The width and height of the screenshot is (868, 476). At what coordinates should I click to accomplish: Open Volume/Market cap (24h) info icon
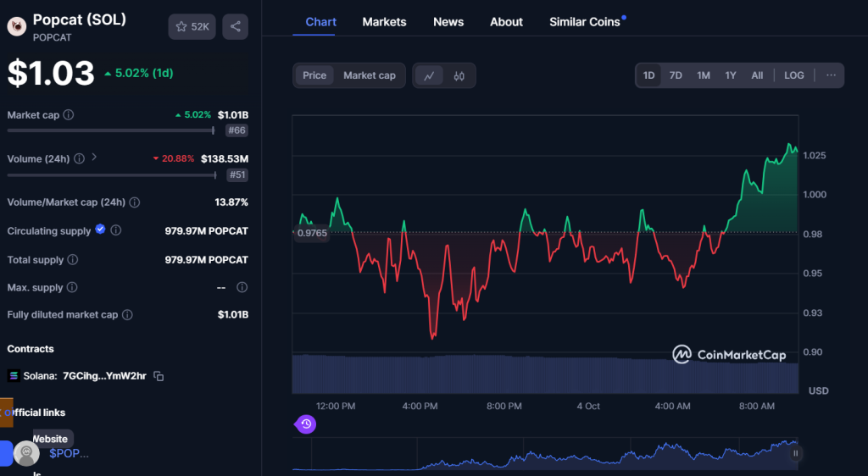coord(135,202)
